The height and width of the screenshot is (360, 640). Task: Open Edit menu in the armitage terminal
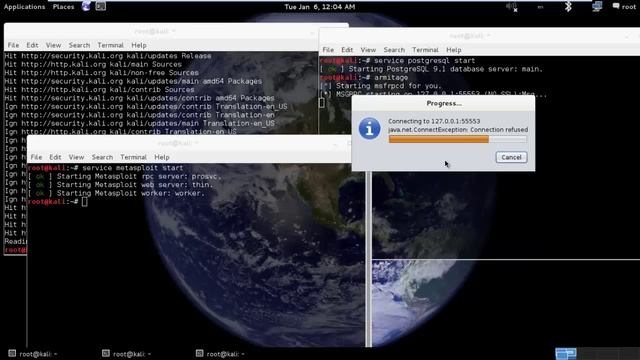point(347,50)
